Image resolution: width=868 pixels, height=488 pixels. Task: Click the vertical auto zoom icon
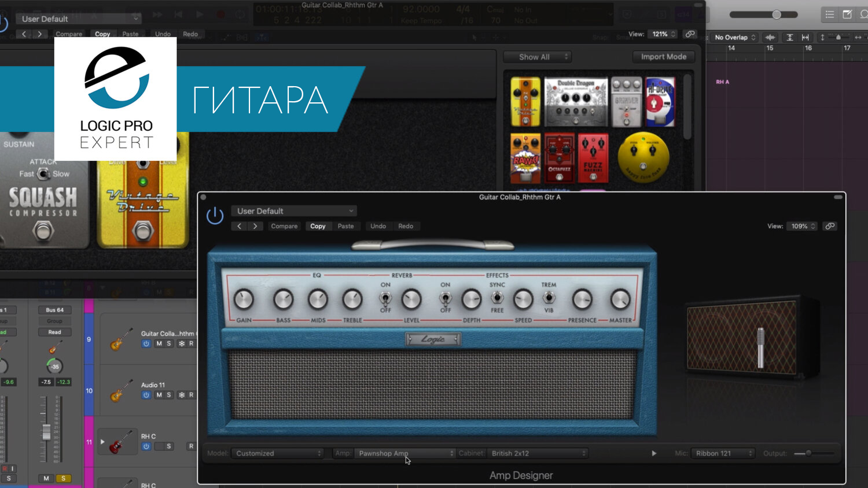(789, 37)
